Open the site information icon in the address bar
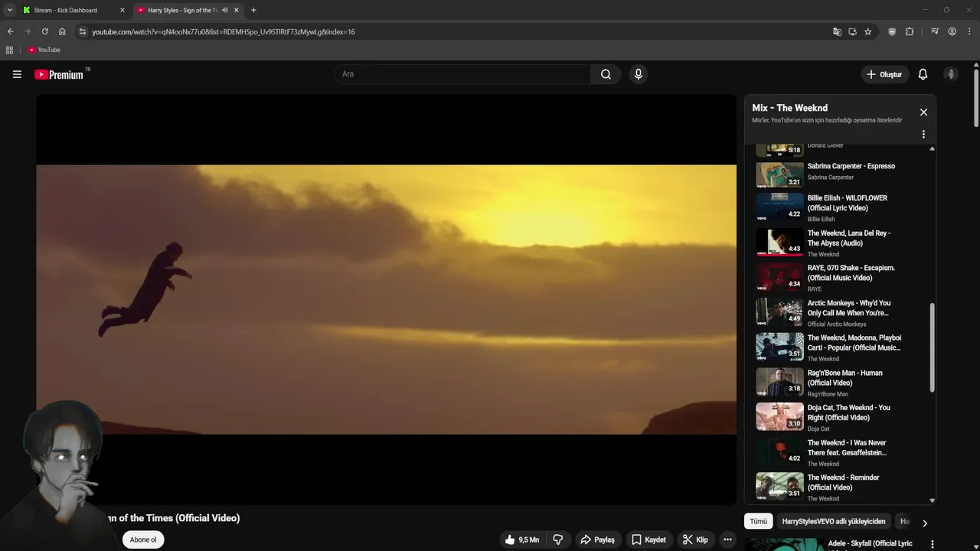The image size is (980, 551). coord(83,31)
